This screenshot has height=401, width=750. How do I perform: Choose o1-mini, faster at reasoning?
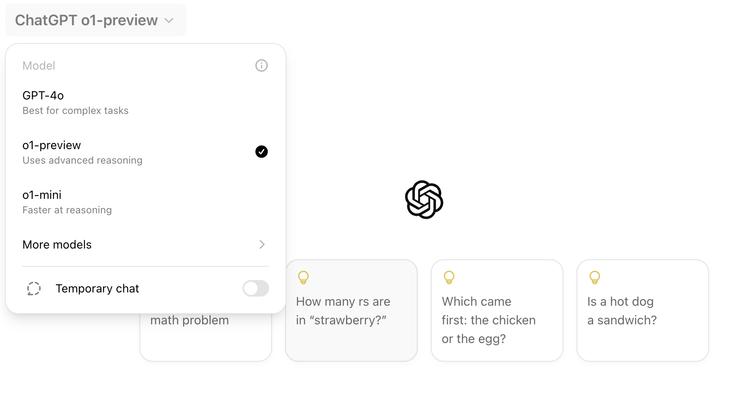[145, 202]
